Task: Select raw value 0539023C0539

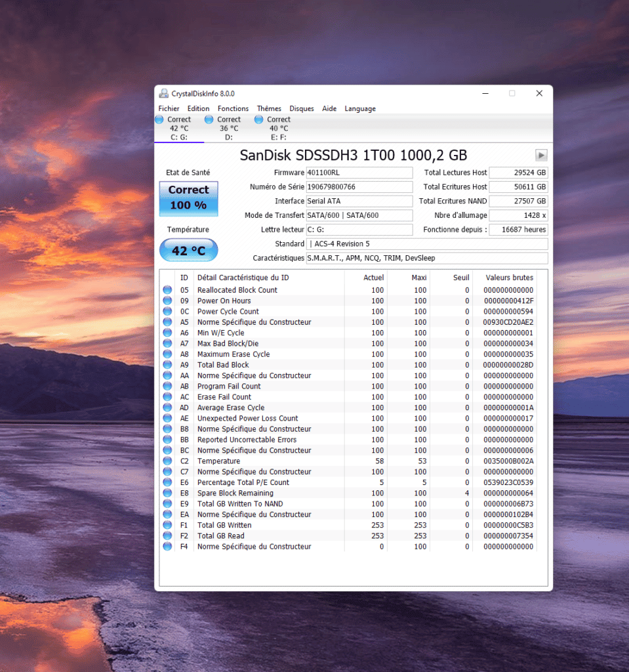Action: [x=508, y=482]
